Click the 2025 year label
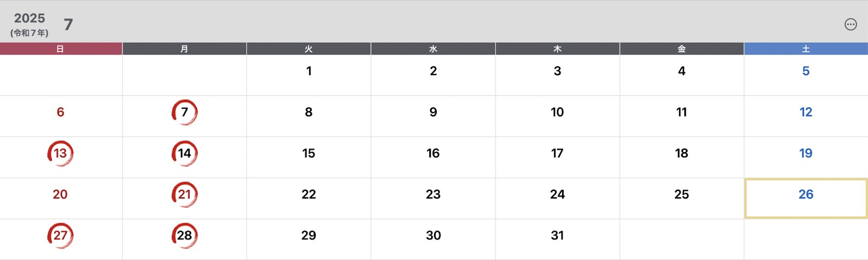Screen dimensions: 868x260 (29, 18)
